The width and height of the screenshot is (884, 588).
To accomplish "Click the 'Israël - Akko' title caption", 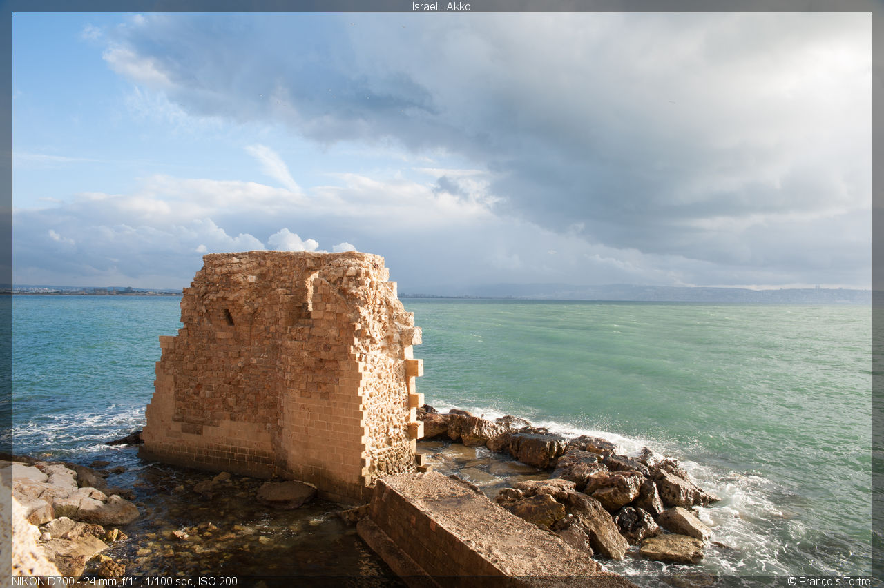I will click(x=441, y=6).
